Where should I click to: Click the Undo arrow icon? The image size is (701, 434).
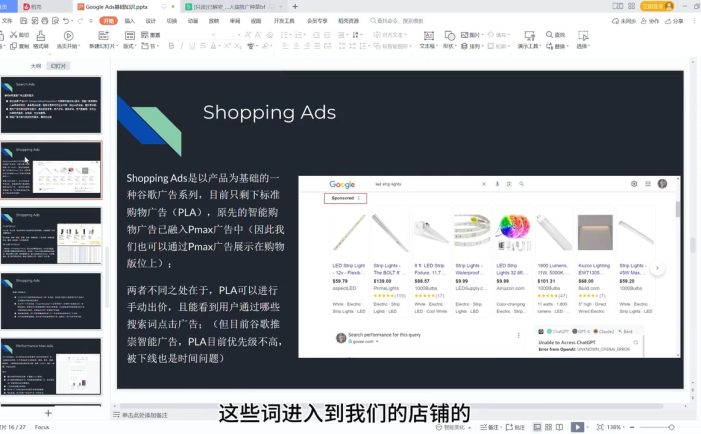tap(66, 21)
